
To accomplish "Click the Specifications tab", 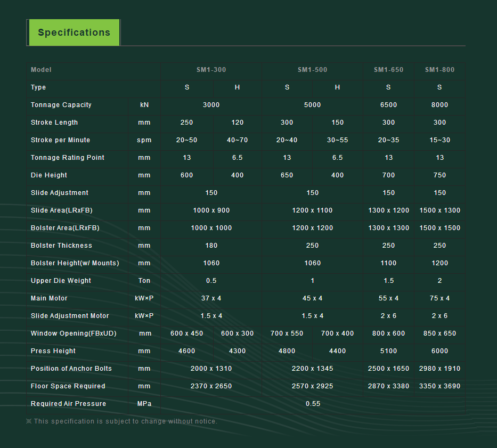I will tap(74, 32).
